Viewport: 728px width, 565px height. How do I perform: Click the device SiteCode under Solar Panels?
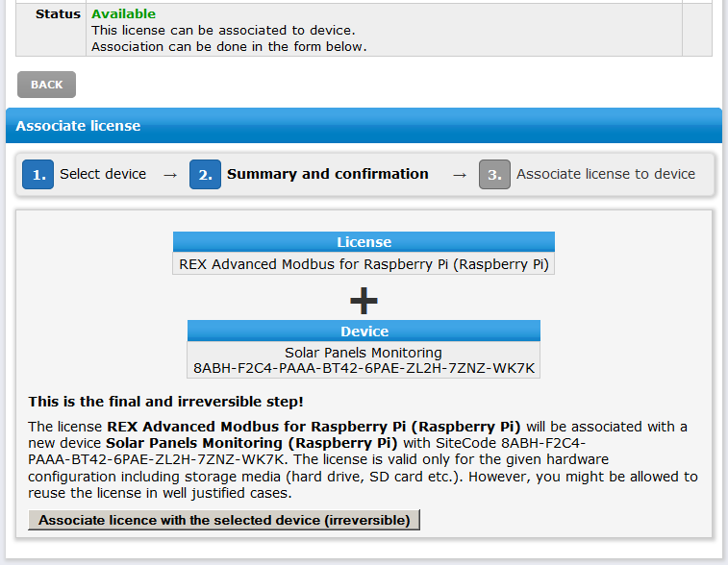coord(364,368)
